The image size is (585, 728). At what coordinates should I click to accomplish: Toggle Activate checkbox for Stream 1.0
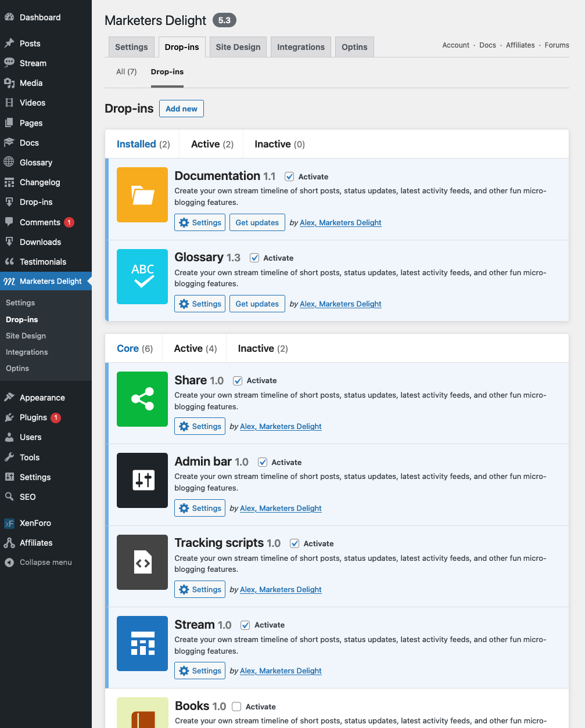point(245,625)
